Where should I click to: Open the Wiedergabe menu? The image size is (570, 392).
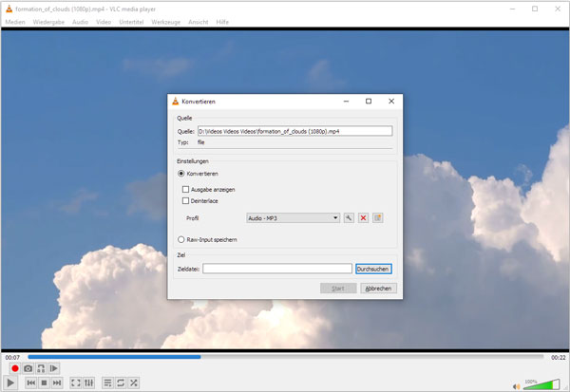click(48, 22)
